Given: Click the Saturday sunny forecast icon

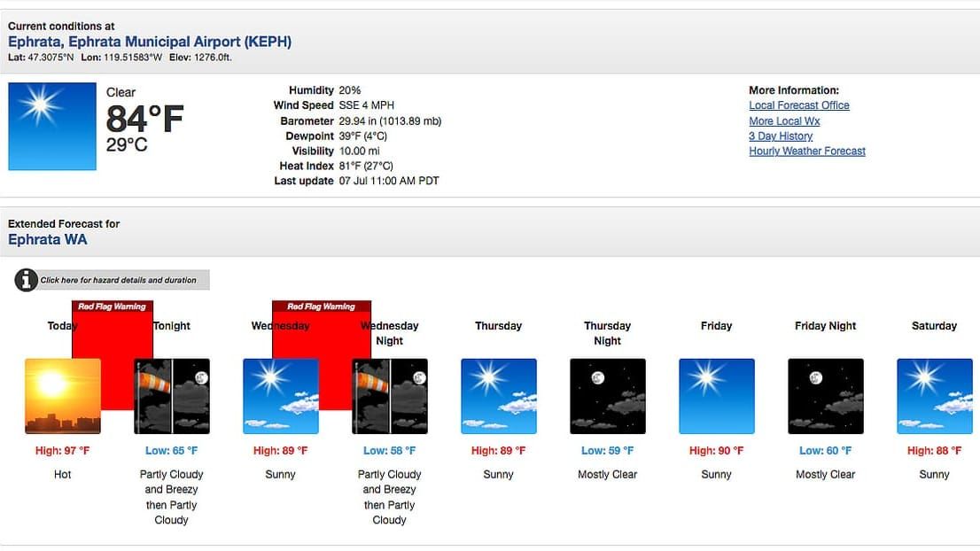Looking at the screenshot, I should point(935,396).
